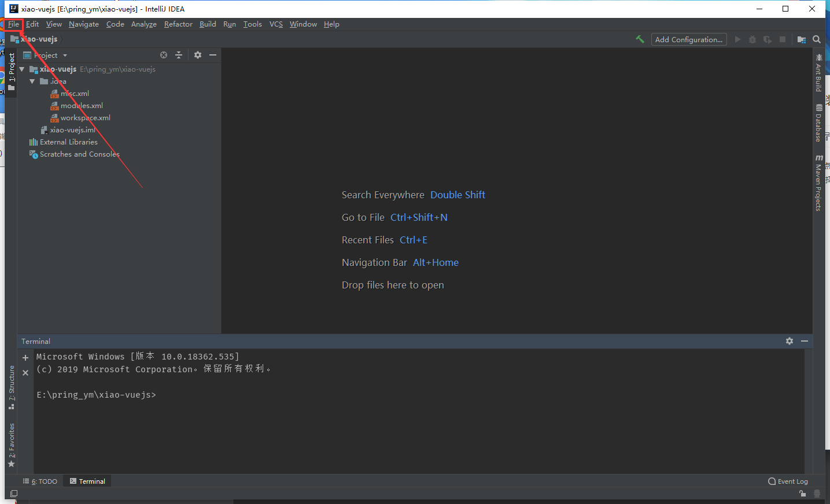Viewport: 830px width, 504px height.
Task: Collapse the .idea folder
Action: click(33, 81)
